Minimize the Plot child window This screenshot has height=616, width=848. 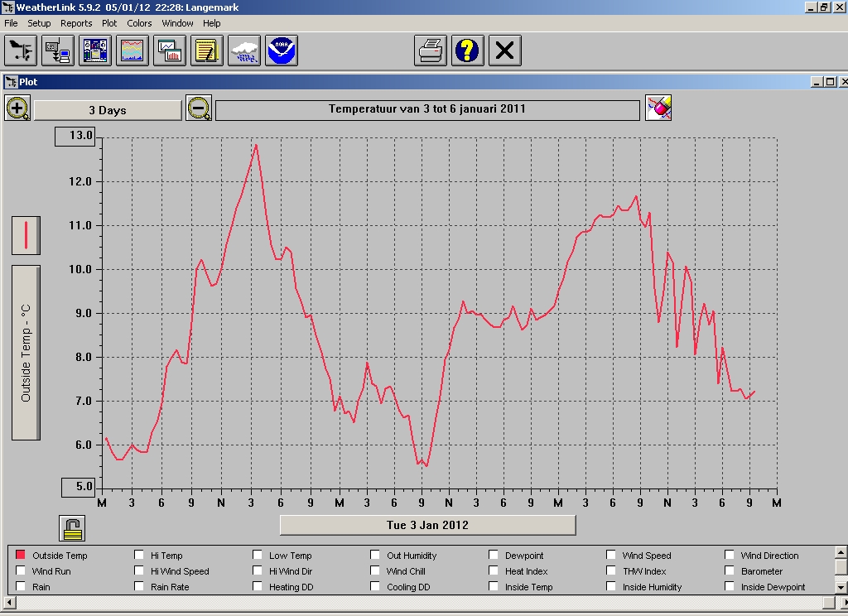click(x=817, y=82)
